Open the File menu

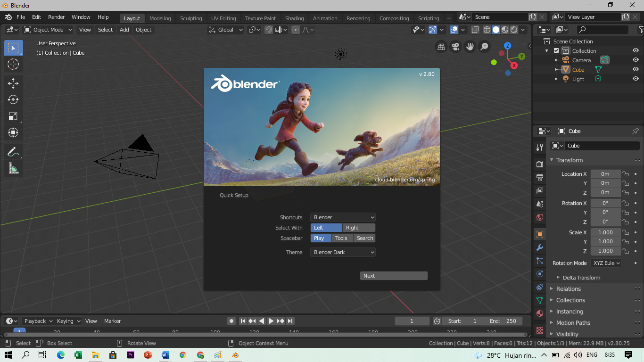pyautogui.click(x=21, y=17)
